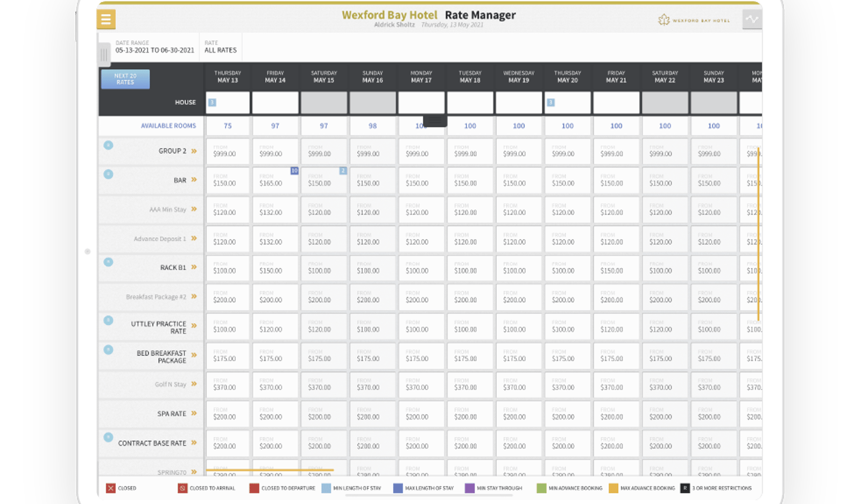Image resolution: width=861 pixels, height=504 pixels.
Task: Click the Closed legend swatch
Action: (x=110, y=488)
